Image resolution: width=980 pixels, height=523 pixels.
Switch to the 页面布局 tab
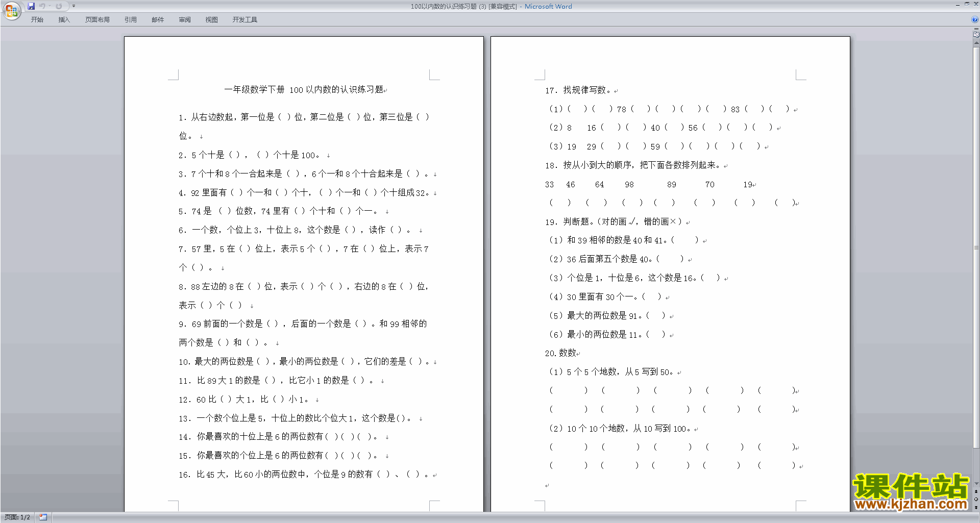pos(97,20)
